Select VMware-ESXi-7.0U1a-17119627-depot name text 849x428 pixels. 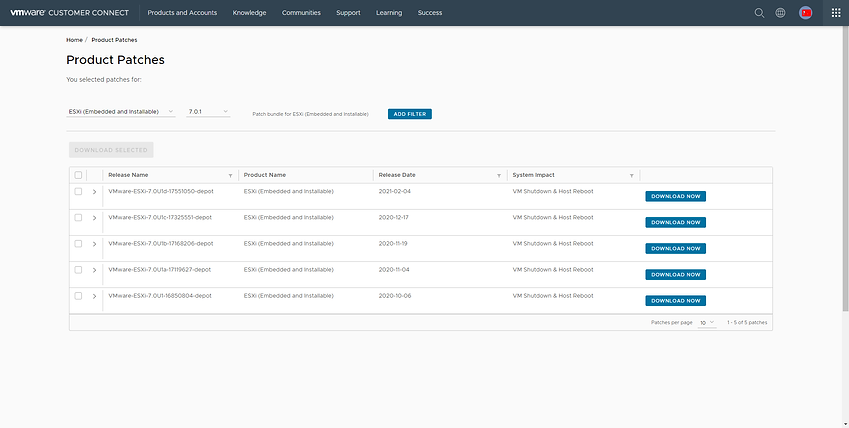point(160,270)
